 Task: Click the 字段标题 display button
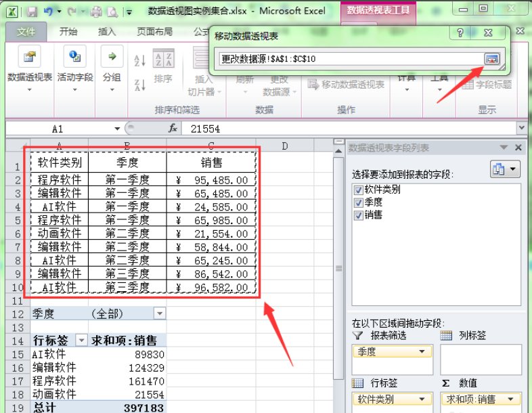(487, 84)
